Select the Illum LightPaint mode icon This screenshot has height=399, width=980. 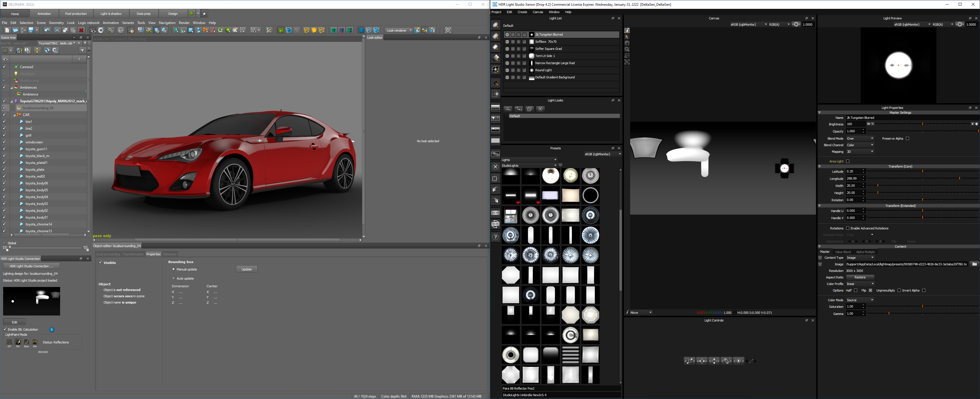point(26,342)
